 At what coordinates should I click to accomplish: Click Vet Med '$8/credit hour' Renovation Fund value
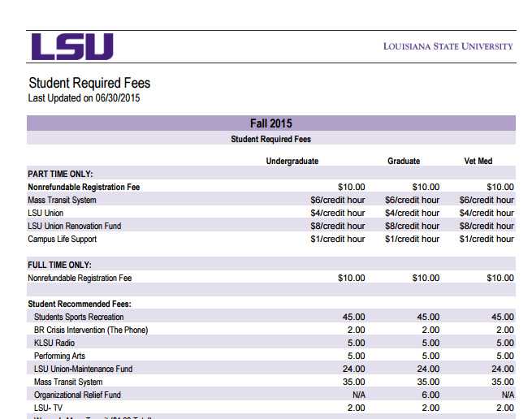(487, 226)
